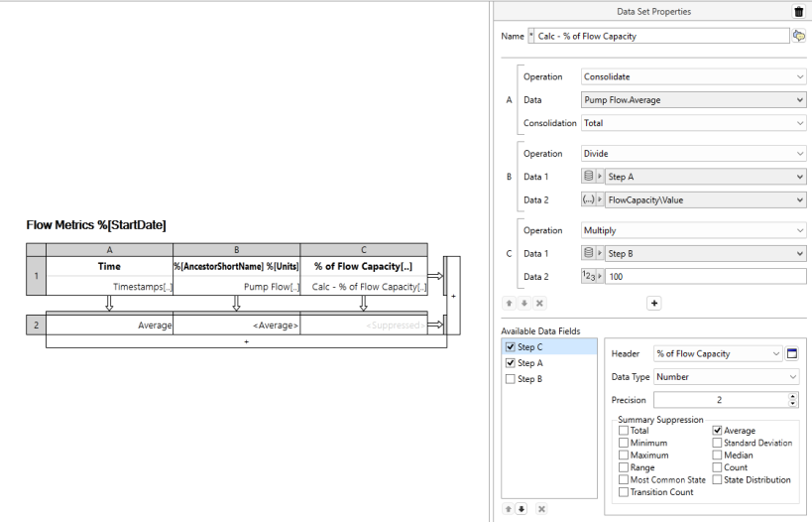
Task: Select row 1 header in table
Action: [x=36, y=276]
